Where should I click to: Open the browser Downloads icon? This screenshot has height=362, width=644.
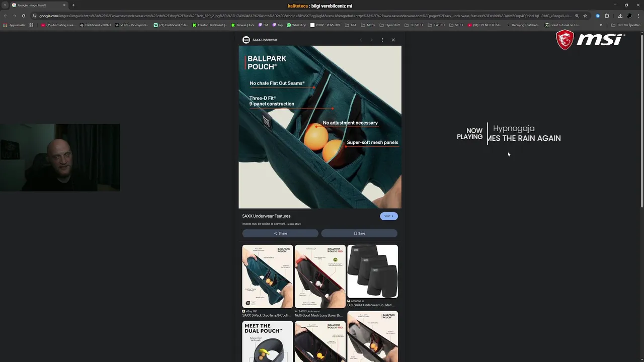620,16
